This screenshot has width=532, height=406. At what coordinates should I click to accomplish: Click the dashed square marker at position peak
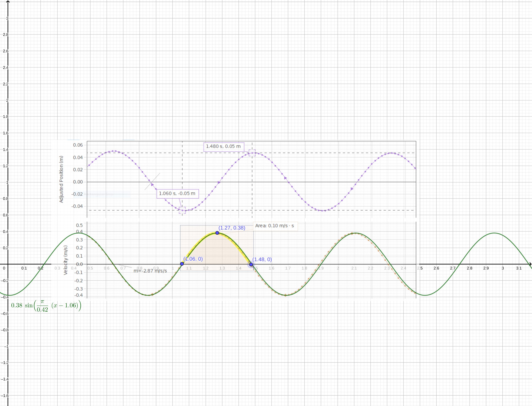[x=252, y=153]
